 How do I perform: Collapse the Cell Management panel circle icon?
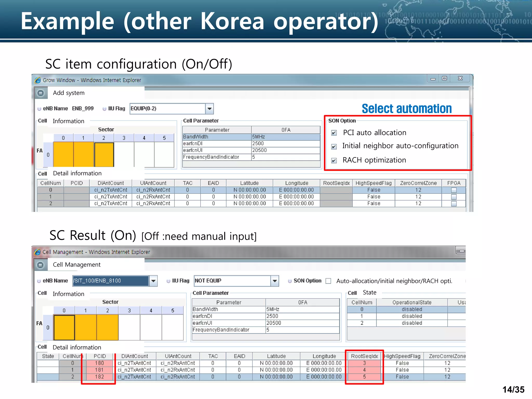click(x=40, y=265)
